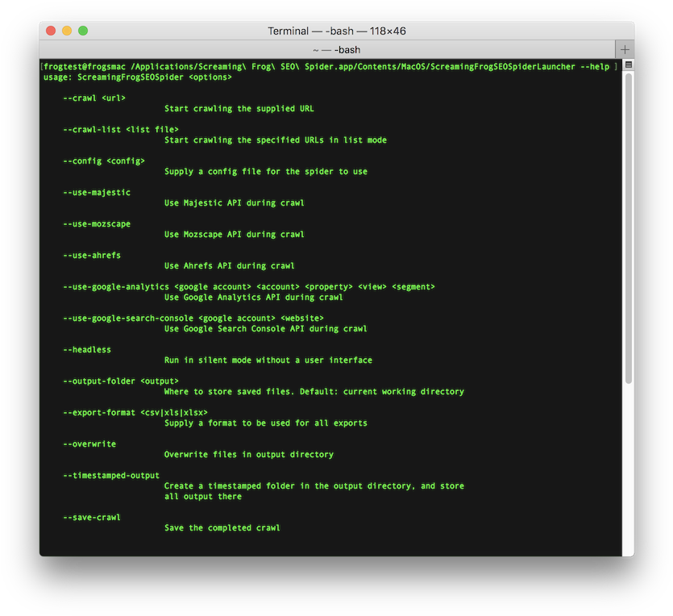Click 'Create a timestamped folder in the output directory' line
This screenshot has width=673, height=616.
pos(314,486)
